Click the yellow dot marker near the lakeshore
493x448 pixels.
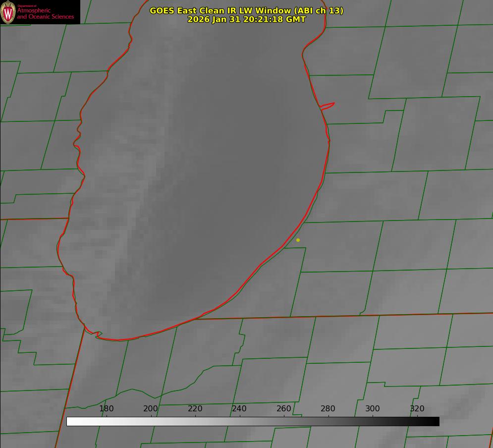click(298, 240)
